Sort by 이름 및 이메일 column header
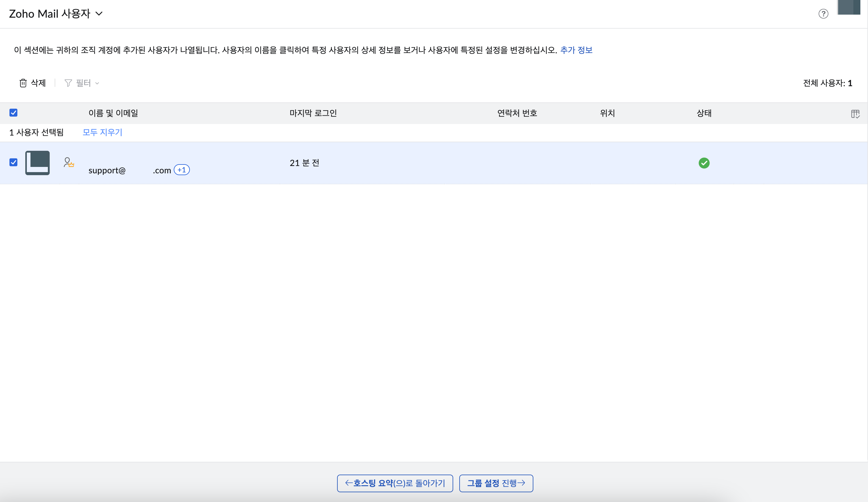The height and width of the screenshot is (502, 868). click(113, 113)
